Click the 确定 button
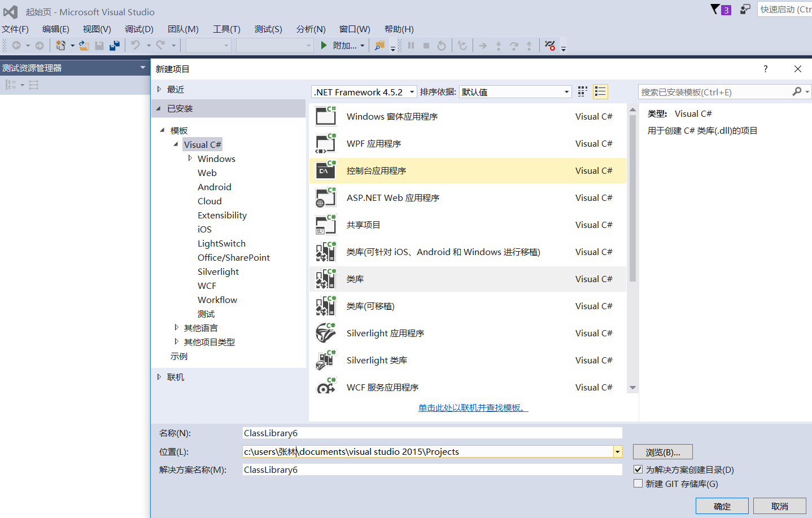Image resolution: width=812 pixels, height=518 pixels. coord(722,506)
